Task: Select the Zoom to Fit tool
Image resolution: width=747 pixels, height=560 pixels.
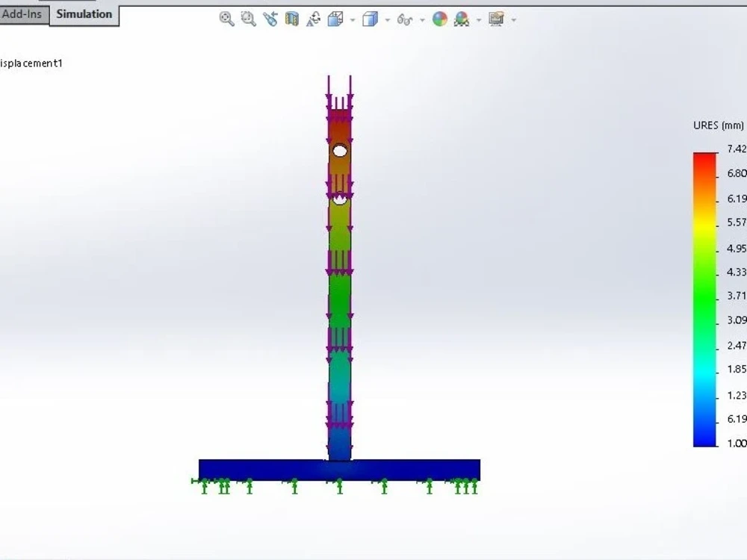Action: coord(226,19)
